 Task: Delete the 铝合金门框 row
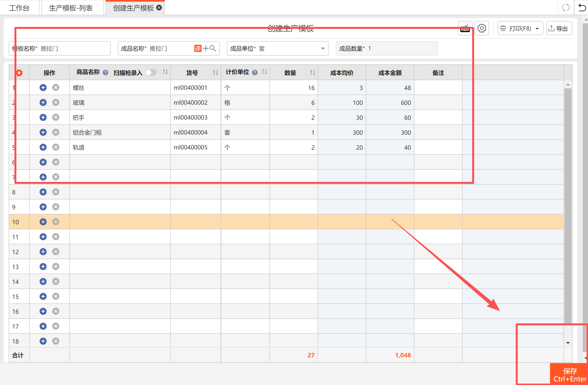click(56, 132)
